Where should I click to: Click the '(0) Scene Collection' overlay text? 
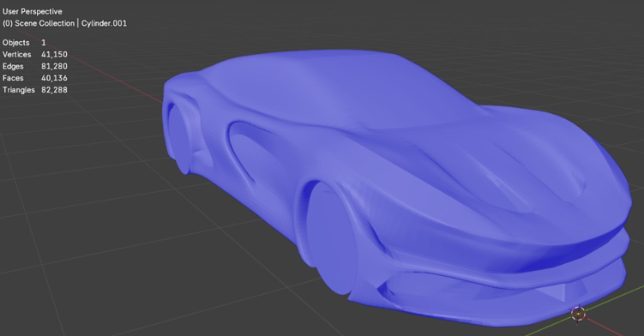pos(39,23)
